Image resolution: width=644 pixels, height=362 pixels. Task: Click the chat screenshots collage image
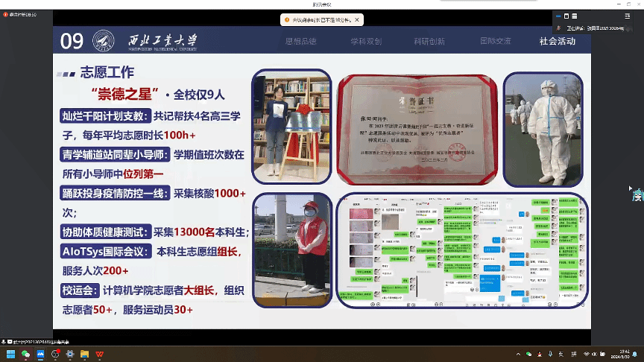(x=461, y=250)
